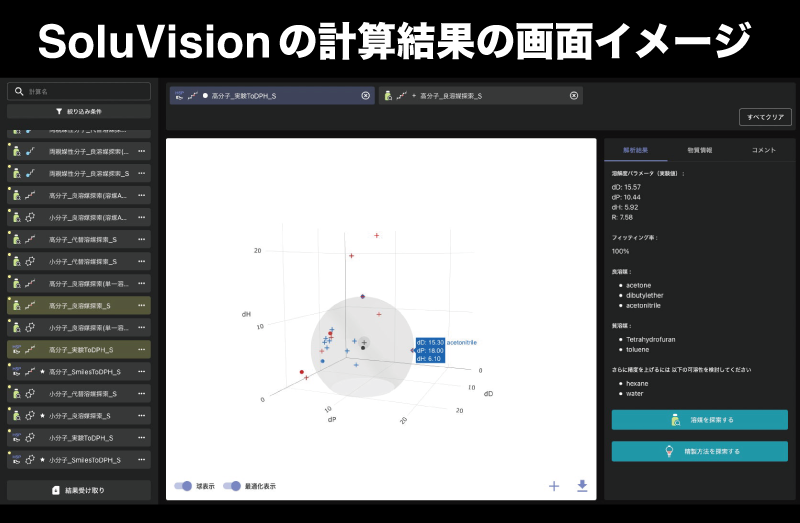Screen dimensions: 800x523
Task: Open the more menu on 高分子_良溶媒探索(溶媒A row
Action: 141,195
